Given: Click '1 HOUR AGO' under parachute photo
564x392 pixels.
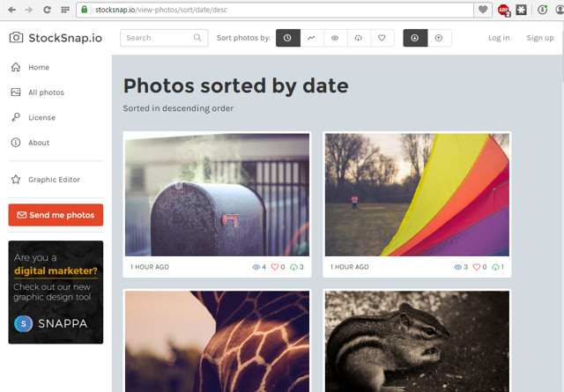Looking at the screenshot, I should pos(350,267).
